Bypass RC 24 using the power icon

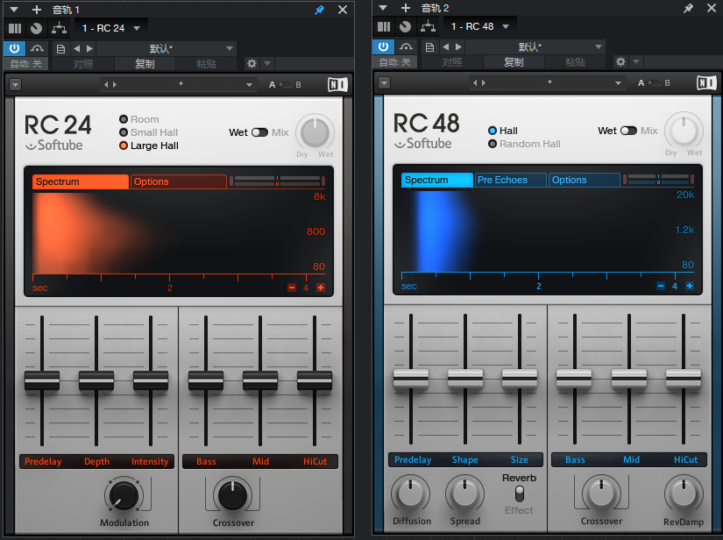click(x=15, y=48)
